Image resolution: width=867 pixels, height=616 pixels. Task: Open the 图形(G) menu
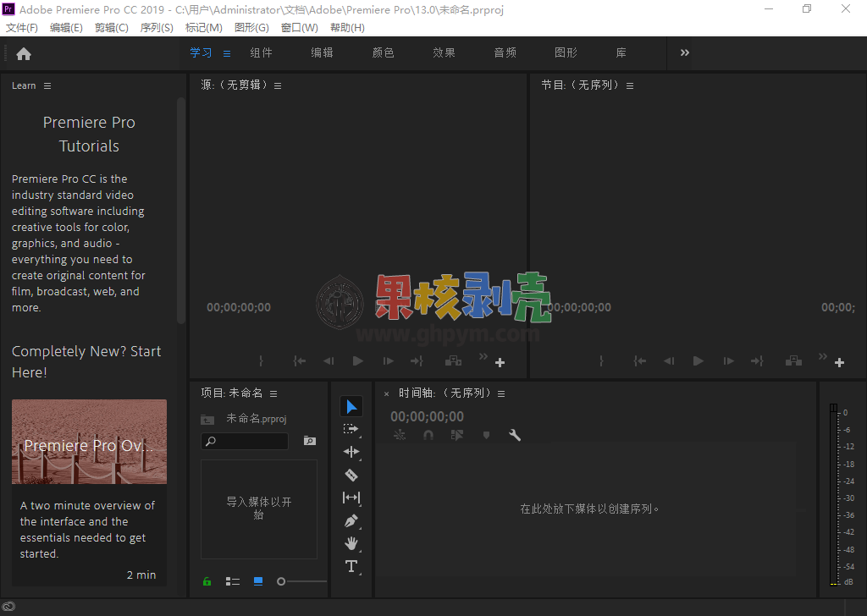pyautogui.click(x=251, y=28)
